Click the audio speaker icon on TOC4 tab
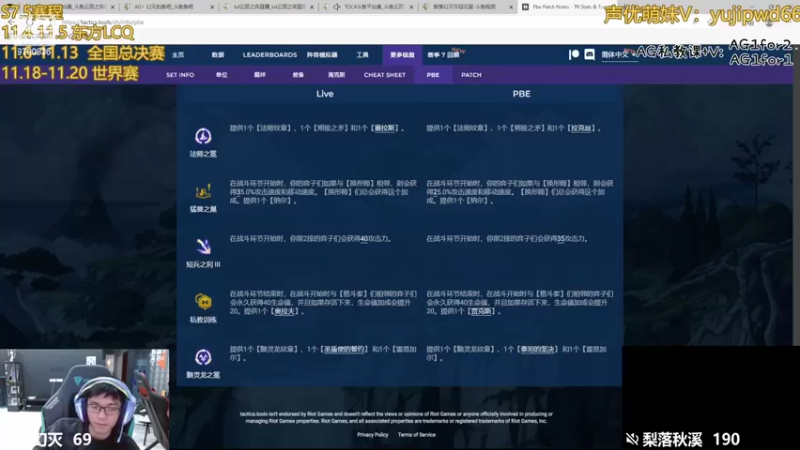The image size is (800, 450). (x=337, y=7)
